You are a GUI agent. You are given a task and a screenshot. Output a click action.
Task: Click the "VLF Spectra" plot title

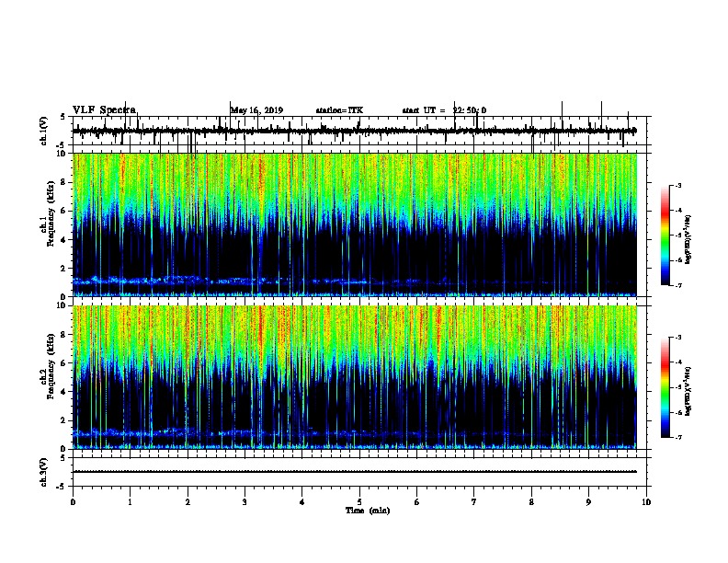point(104,110)
